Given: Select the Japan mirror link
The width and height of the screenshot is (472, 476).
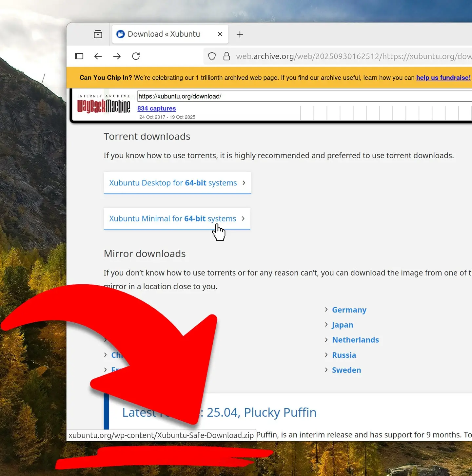Looking at the screenshot, I should coord(342,325).
